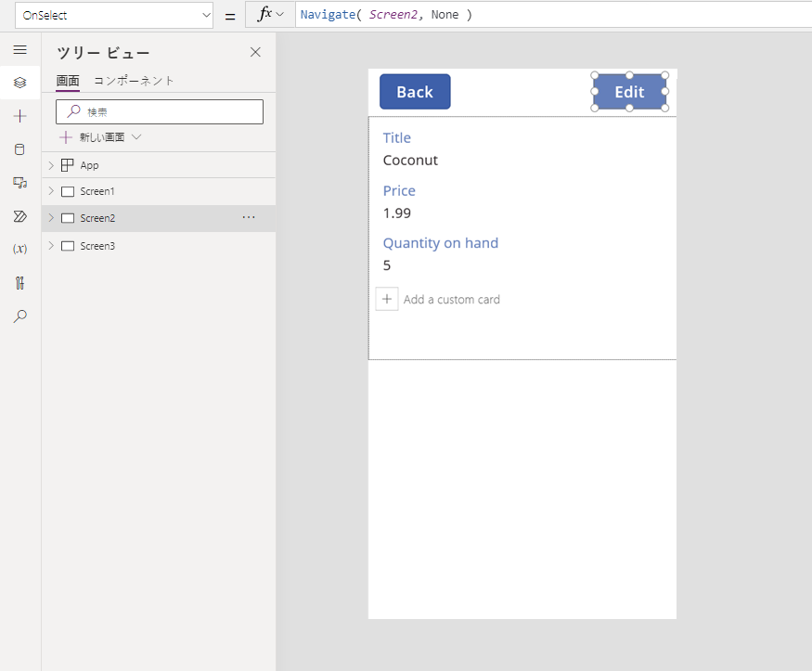Expand the Screen1 tree node
Viewport: 812px width, 671px height.
tap(51, 191)
